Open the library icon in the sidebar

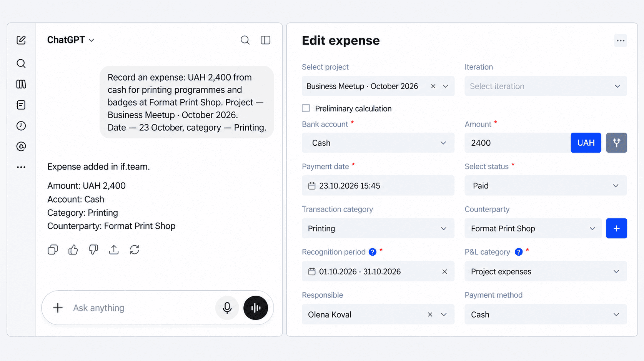pyautogui.click(x=21, y=84)
